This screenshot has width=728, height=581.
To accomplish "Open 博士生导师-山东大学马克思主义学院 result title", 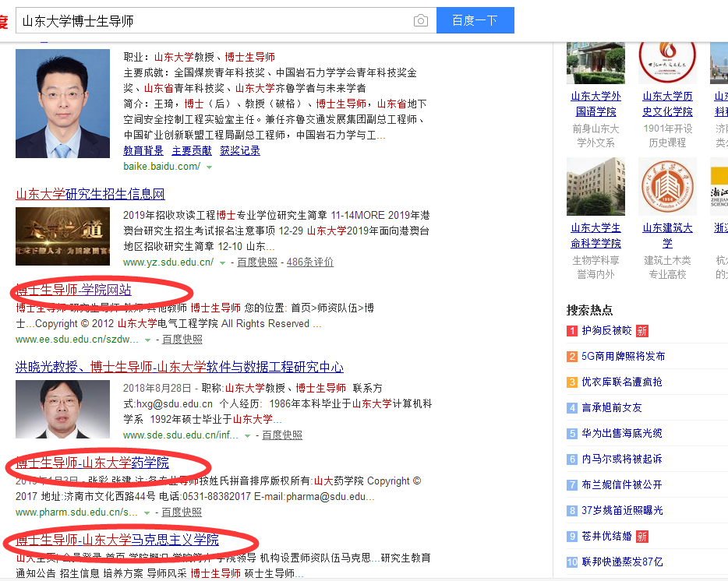I will coord(118,540).
